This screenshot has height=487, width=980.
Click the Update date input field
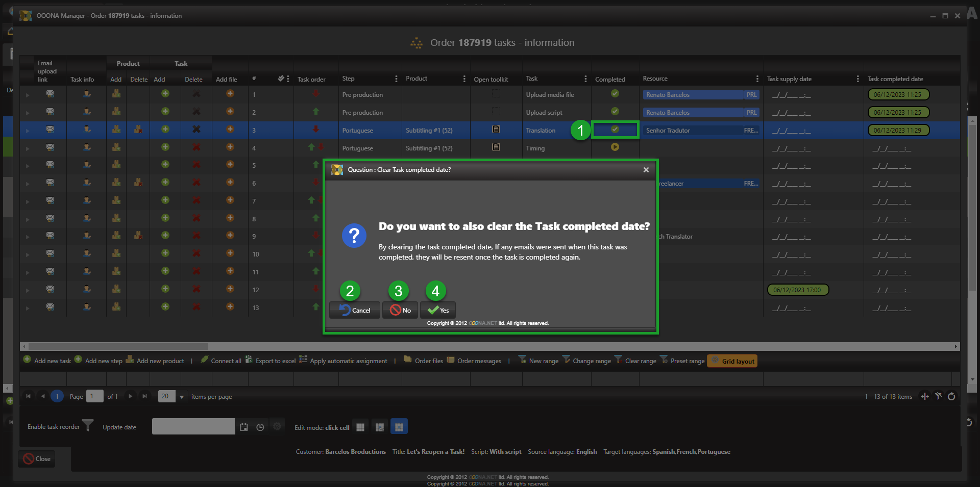193,427
